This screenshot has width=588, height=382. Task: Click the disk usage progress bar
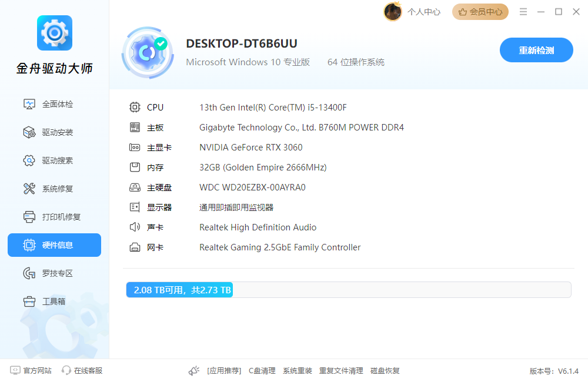pos(349,290)
